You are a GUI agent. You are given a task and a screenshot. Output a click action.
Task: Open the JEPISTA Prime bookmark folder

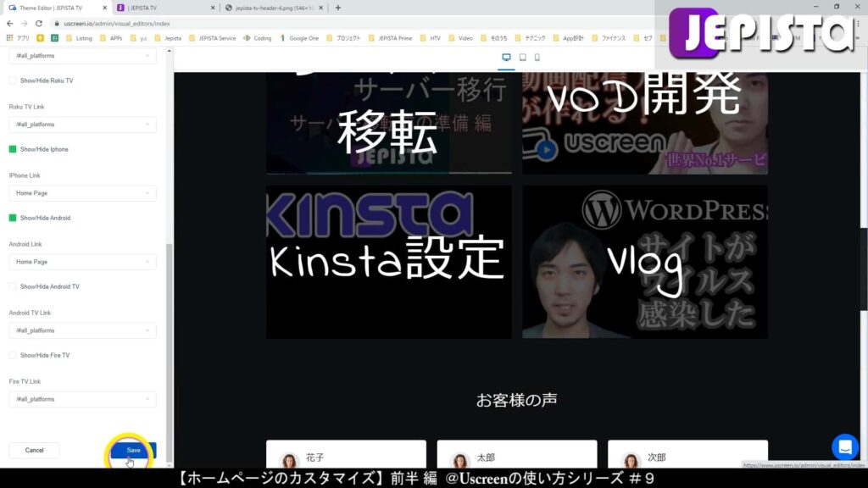(x=390, y=38)
